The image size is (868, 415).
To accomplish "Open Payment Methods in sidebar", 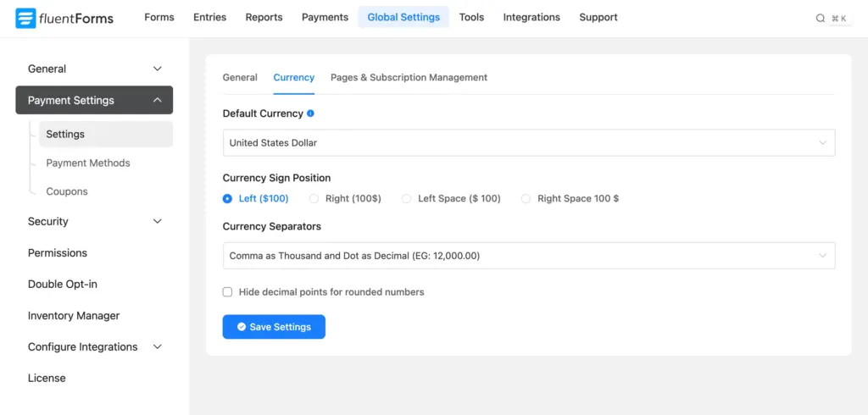I will 88,163.
